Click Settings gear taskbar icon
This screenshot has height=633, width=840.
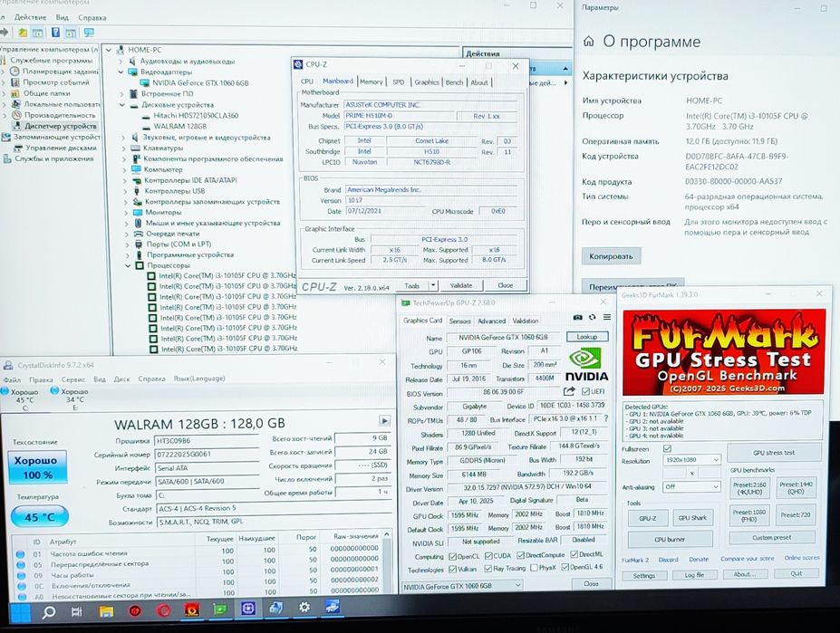point(304,608)
